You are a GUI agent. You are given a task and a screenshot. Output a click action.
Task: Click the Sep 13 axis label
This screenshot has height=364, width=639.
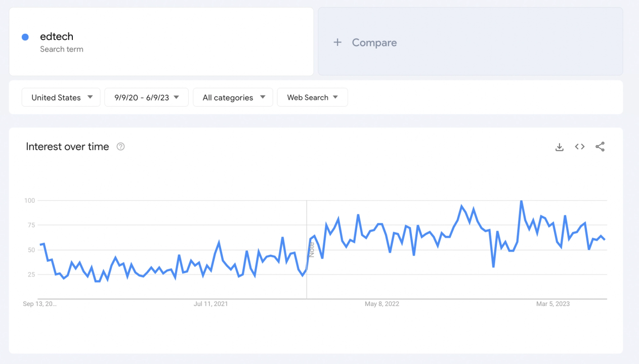[40, 304]
